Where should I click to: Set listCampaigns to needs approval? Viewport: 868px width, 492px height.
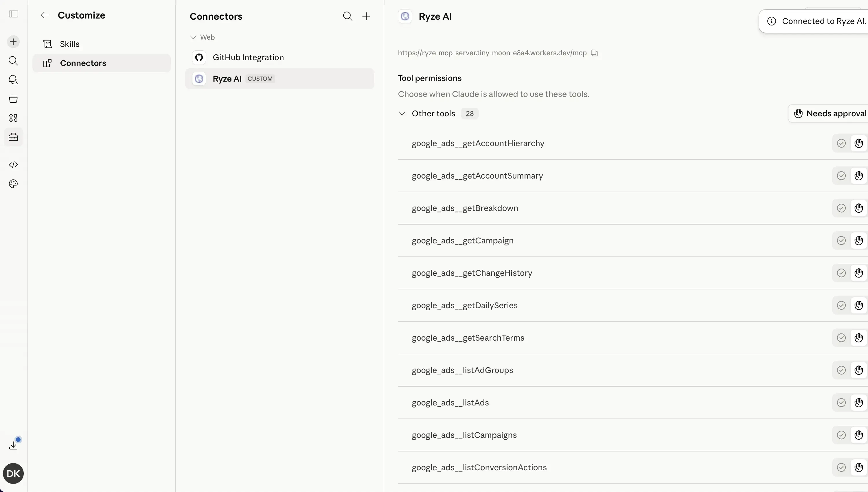[858, 435]
